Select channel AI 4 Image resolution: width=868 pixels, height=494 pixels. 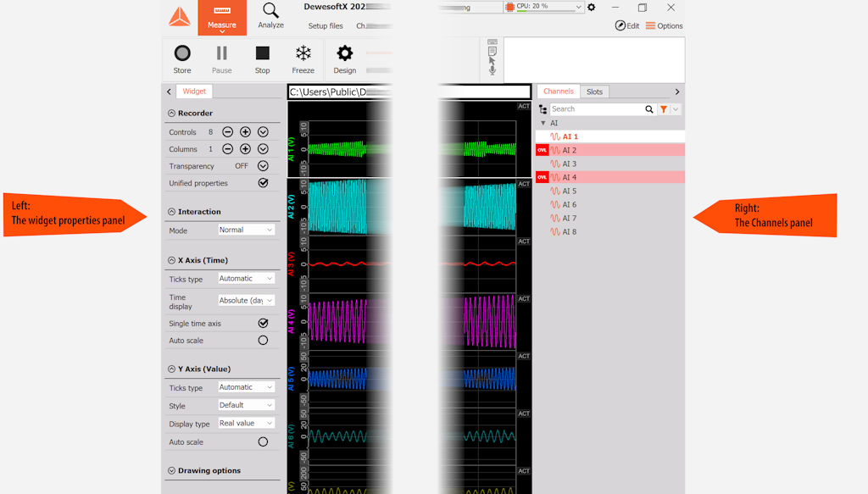click(x=610, y=177)
